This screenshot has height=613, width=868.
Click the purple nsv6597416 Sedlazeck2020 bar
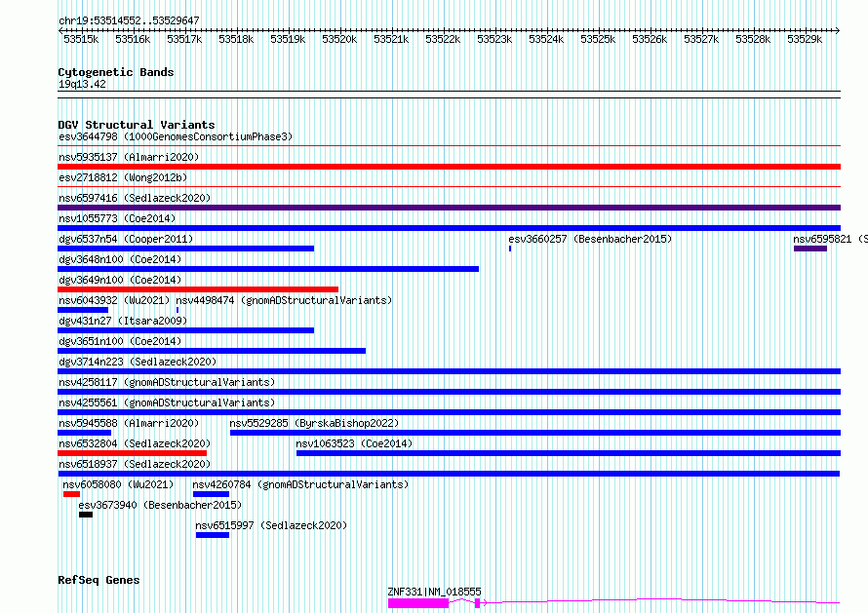point(449,208)
